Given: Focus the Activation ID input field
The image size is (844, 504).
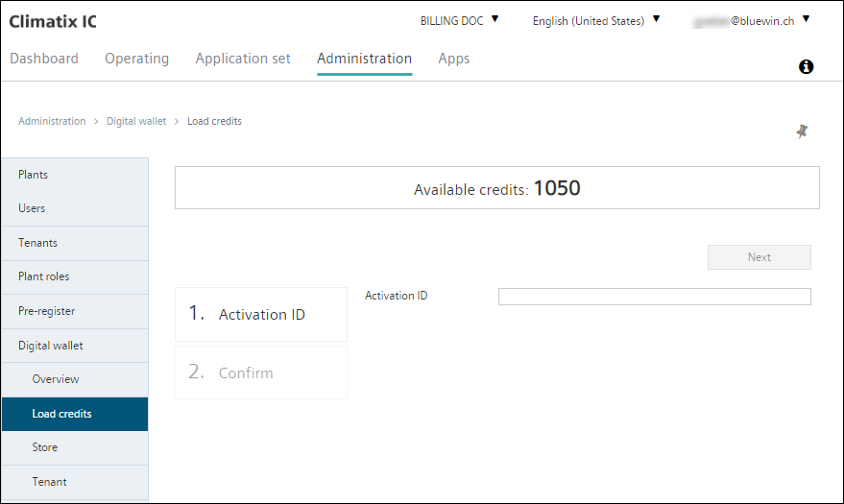Looking at the screenshot, I should tap(655, 297).
